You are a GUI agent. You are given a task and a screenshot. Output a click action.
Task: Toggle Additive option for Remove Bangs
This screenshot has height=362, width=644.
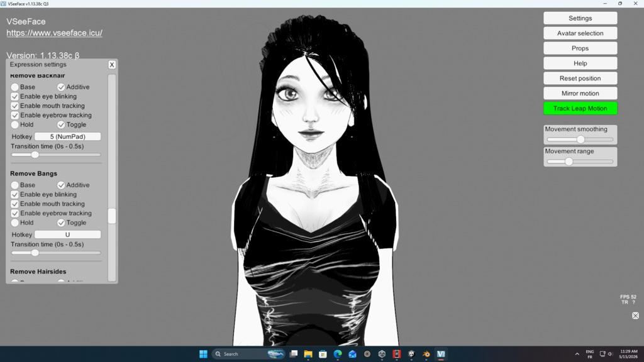61,185
